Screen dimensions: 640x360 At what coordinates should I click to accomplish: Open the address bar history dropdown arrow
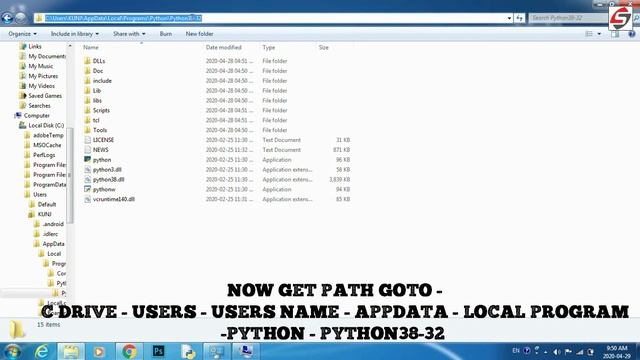click(x=509, y=18)
